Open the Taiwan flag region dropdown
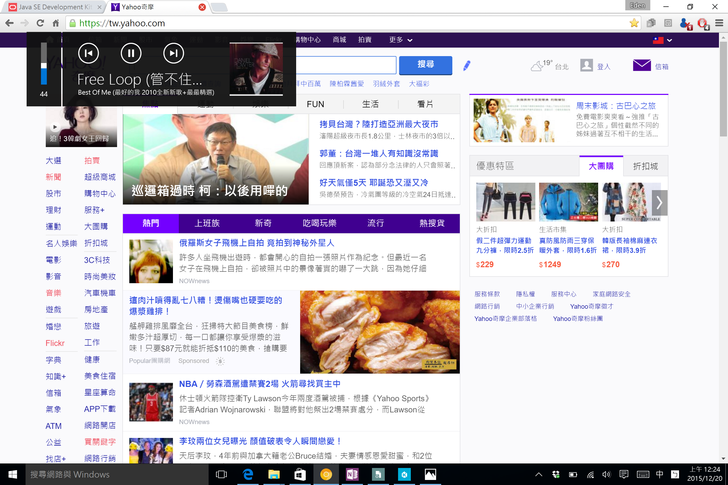The image size is (728, 485). [661, 40]
